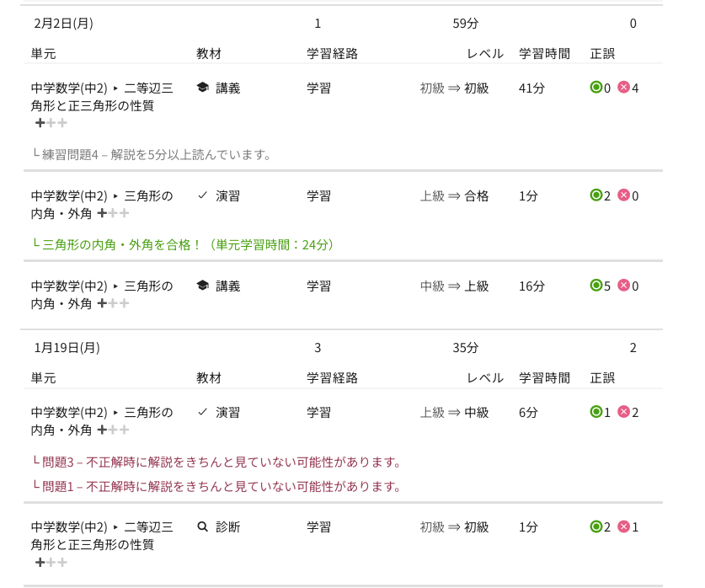Click the green circle icon in the 6分 row
The width and height of the screenshot is (705, 588).
(x=596, y=412)
